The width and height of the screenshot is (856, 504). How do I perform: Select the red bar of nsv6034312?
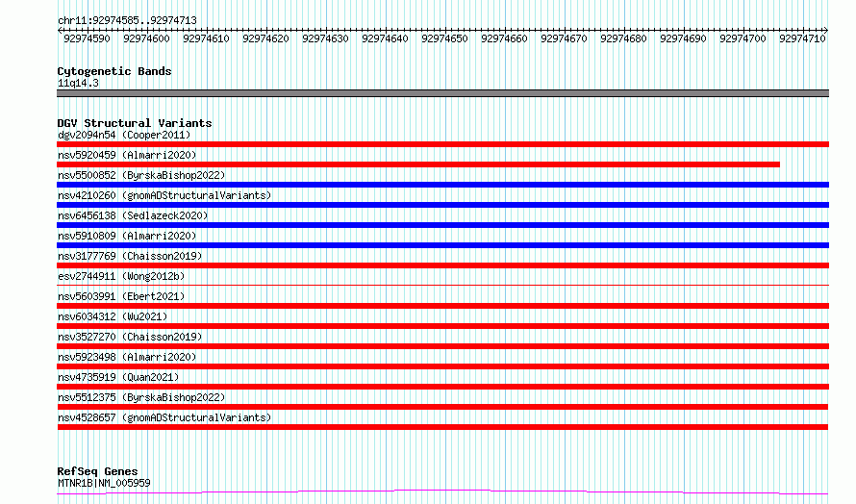tap(442, 326)
